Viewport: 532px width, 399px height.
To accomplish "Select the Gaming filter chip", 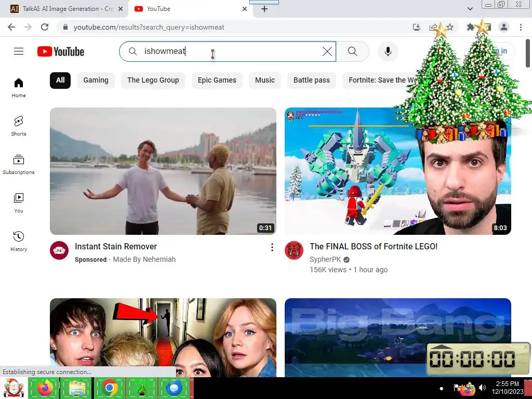I will pos(96,81).
